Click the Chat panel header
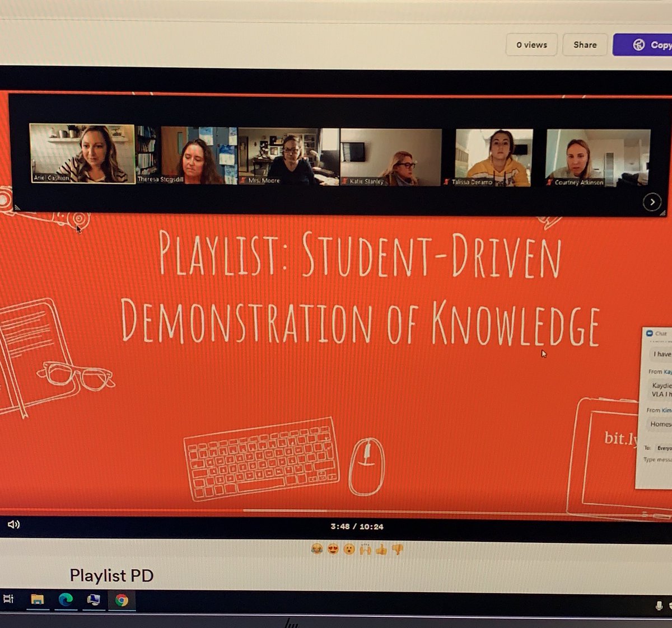The width and height of the screenshot is (672, 628). pyautogui.click(x=656, y=333)
